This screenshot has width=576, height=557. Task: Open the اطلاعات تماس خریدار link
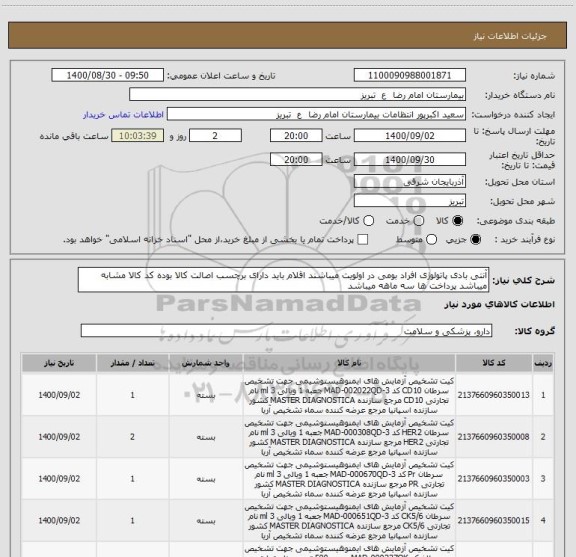pyautogui.click(x=123, y=115)
